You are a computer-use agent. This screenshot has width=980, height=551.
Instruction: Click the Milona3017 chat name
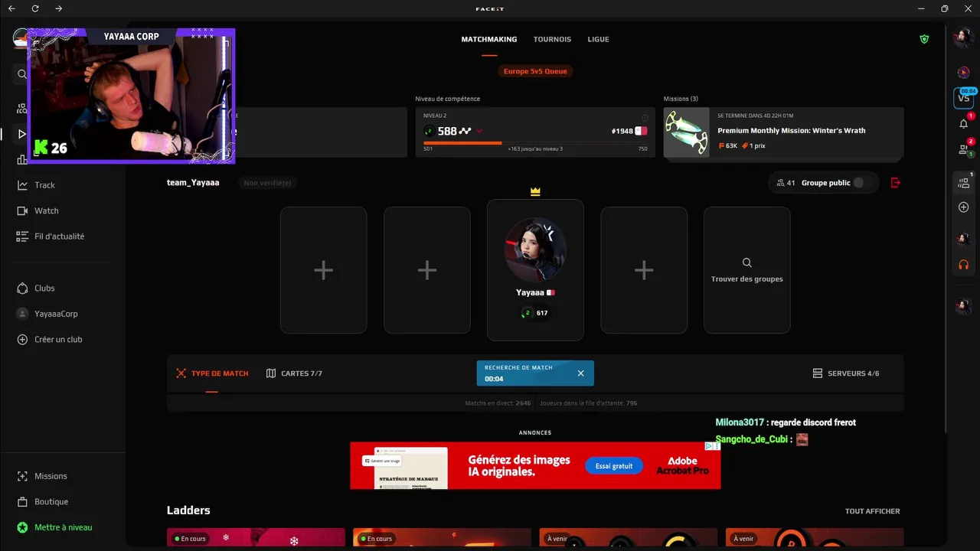pos(740,422)
